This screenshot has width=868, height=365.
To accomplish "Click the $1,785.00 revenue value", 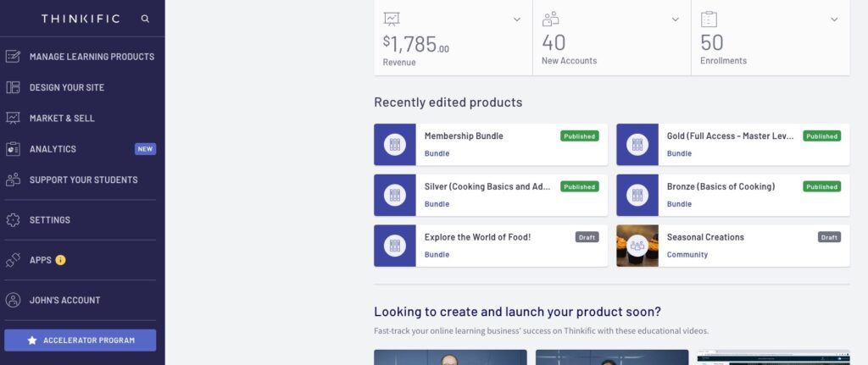I will point(415,43).
